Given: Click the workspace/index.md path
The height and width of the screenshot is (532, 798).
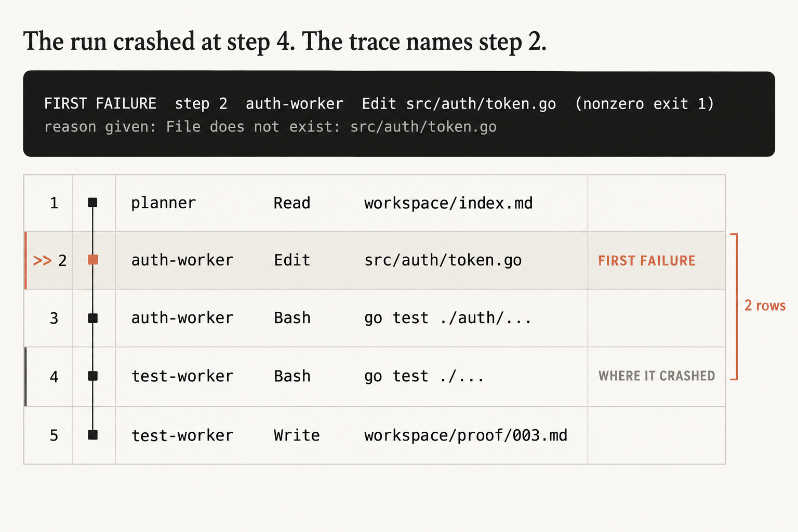Looking at the screenshot, I should (x=448, y=203).
